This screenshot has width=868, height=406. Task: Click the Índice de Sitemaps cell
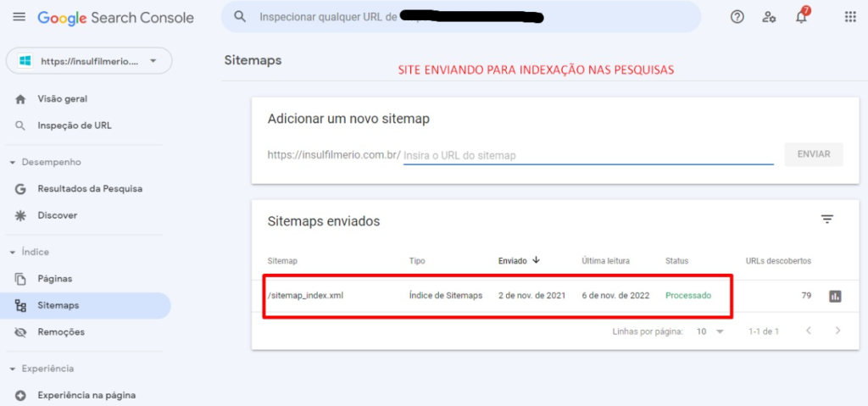(446, 296)
